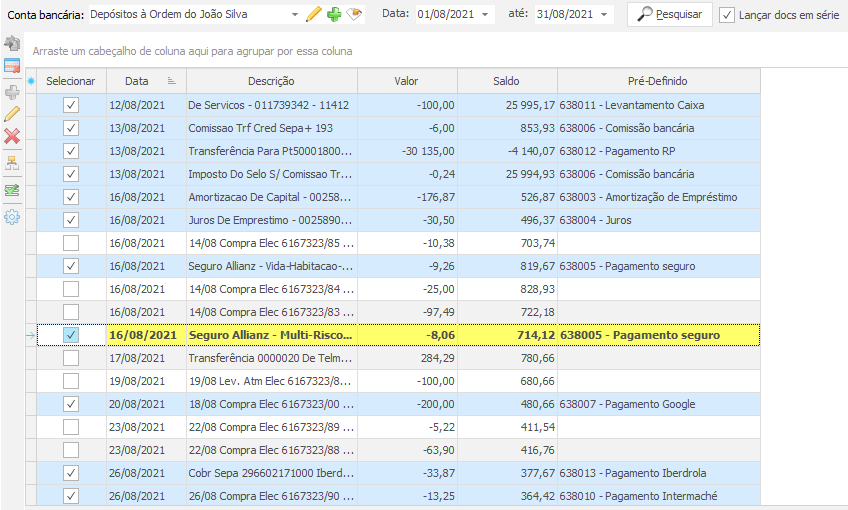This screenshot has height=510, width=848.
Task: Uncheck the 638007 Pagamento Google row checkbox
Action: 71,404
